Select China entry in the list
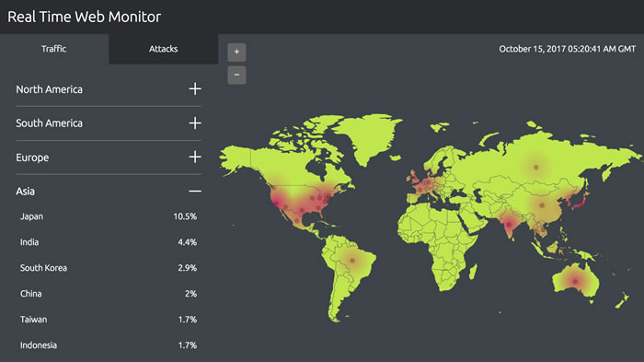This screenshot has width=644, height=362. pos(109,294)
